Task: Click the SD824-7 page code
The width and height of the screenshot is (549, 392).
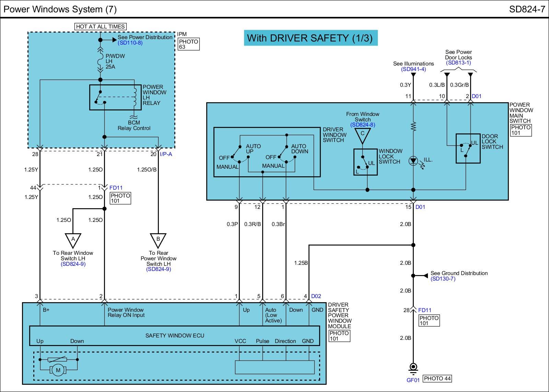Action: pyautogui.click(x=527, y=9)
